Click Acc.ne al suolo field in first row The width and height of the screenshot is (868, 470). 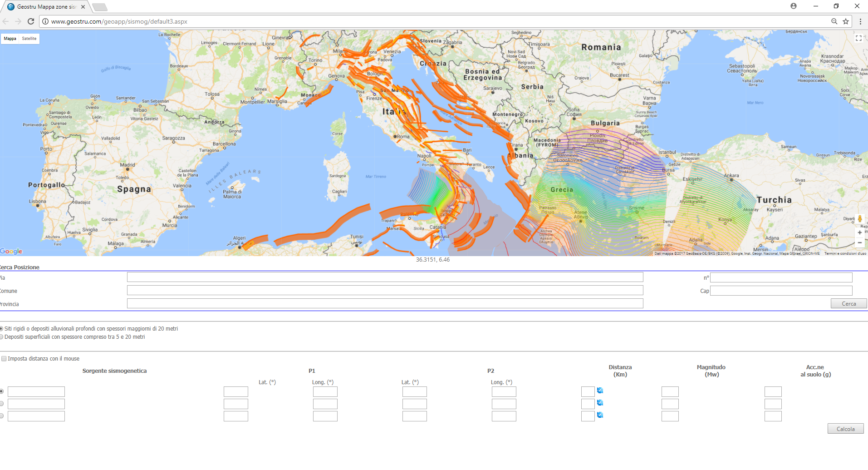[x=773, y=391]
